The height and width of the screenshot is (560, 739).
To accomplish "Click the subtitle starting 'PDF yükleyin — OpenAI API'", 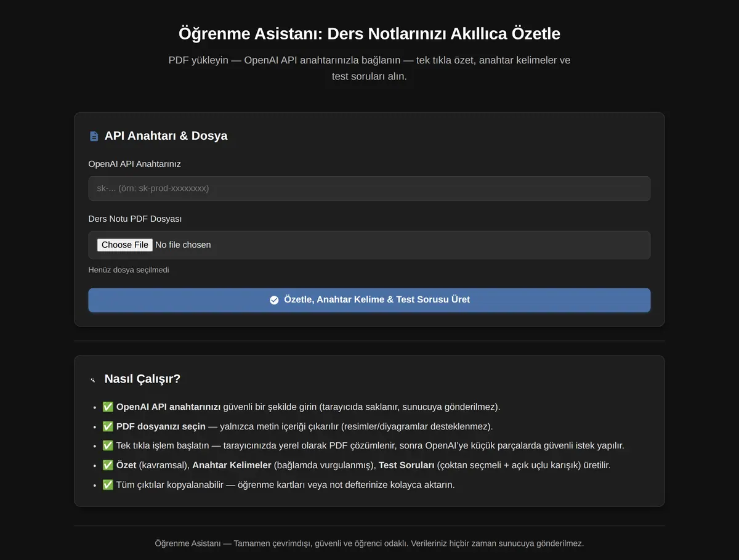I will 369,68.
